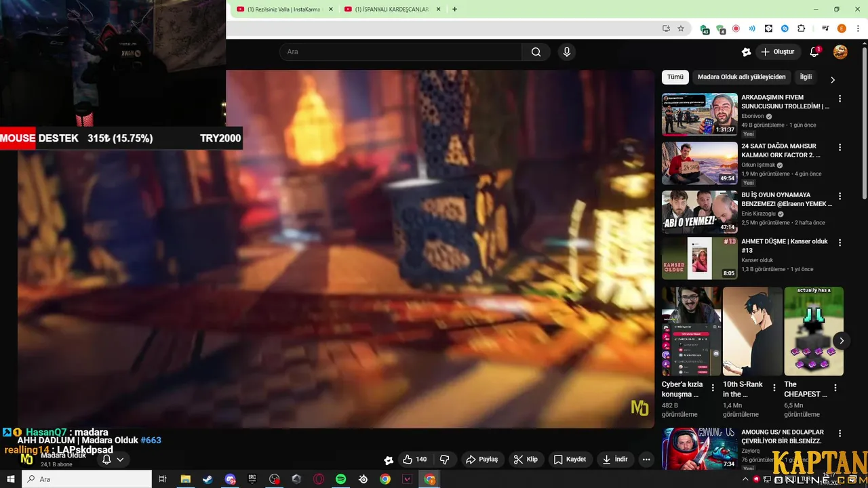The width and height of the screenshot is (868, 488).
Task: Click in the YouTube Ara search field
Action: [401, 52]
